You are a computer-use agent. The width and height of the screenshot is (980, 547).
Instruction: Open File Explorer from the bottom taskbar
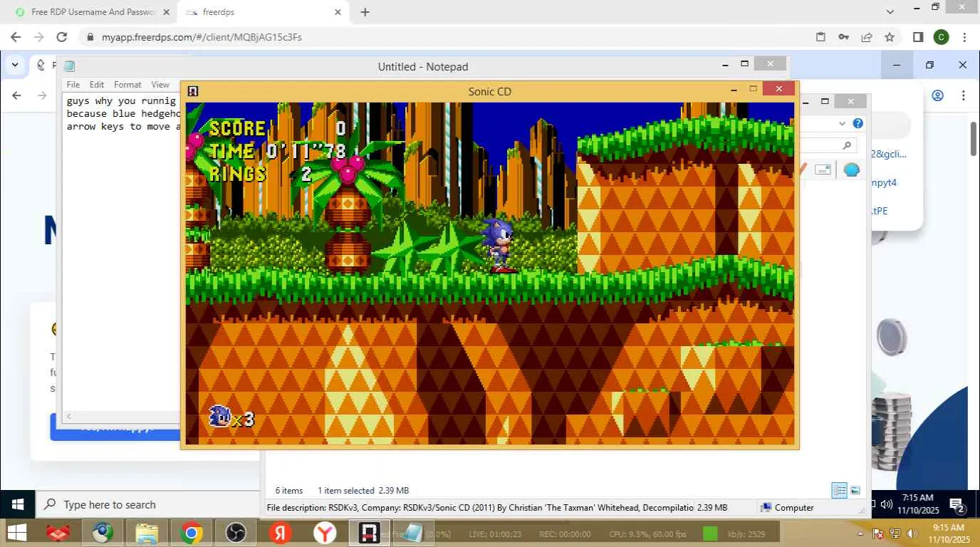tap(146, 533)
